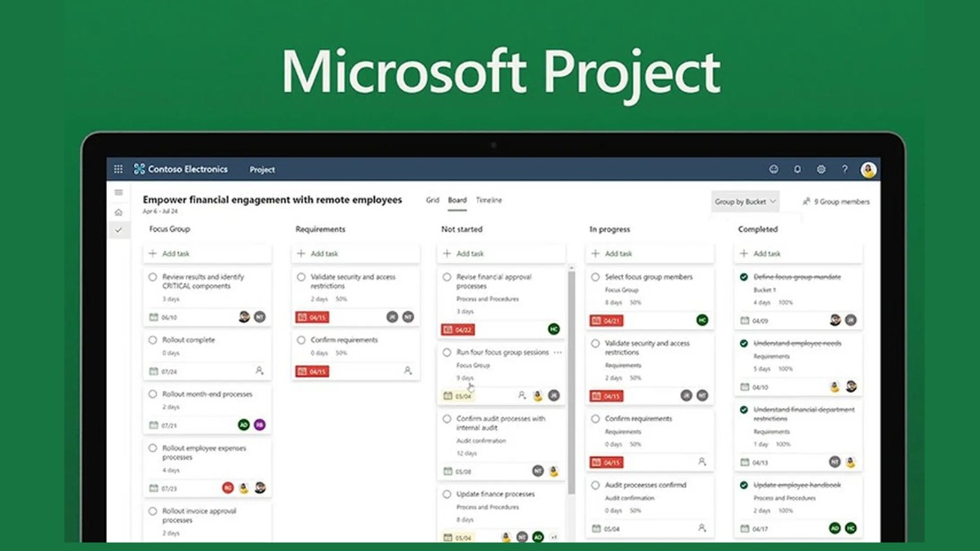Click the 04/17 date on Update employee handbook
The height and width of the screenshot is (551, 980).
click(754, 528)
